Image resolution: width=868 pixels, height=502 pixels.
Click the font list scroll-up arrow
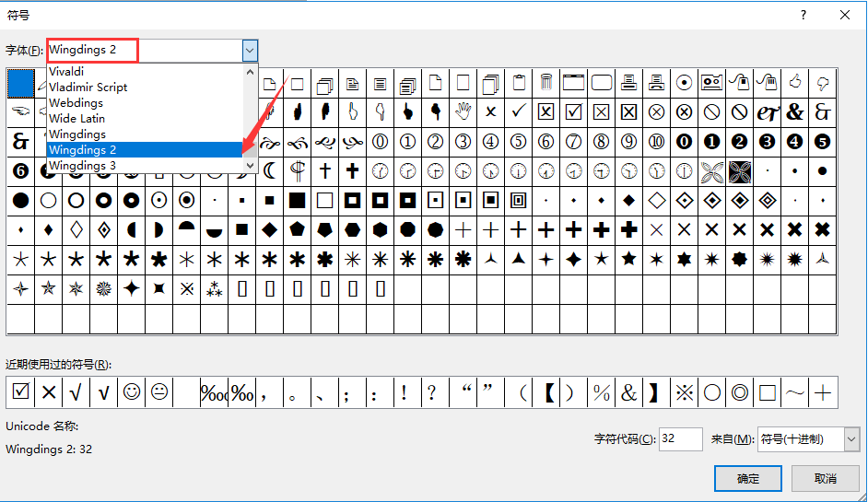click(251, 72)
